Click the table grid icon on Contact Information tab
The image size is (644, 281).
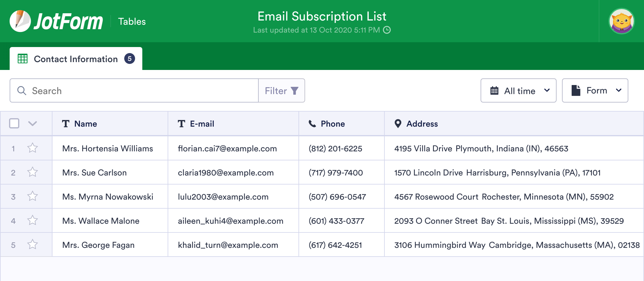coord(22,59)
